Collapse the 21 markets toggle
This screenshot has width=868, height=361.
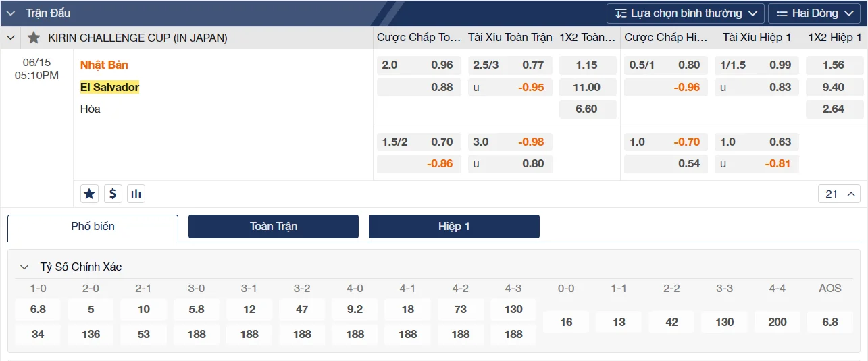click(x=838, y=194)
